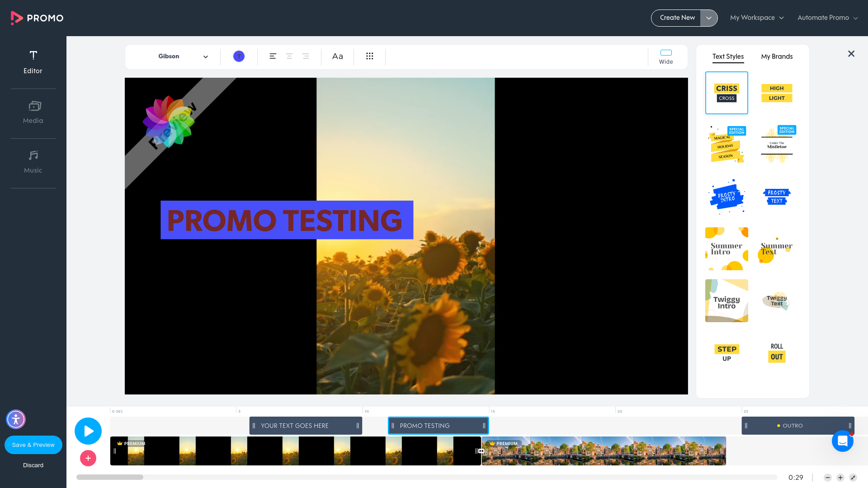This screenshot has width=868, height=488.
Task: Enable center text alignment
Action: pos(289,56)
